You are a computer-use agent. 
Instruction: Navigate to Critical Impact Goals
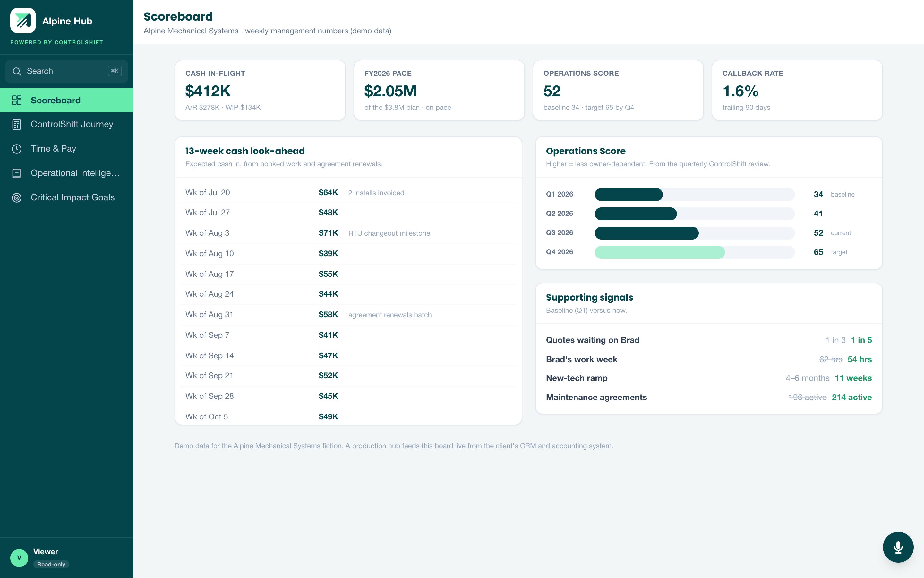coord(67,197)
